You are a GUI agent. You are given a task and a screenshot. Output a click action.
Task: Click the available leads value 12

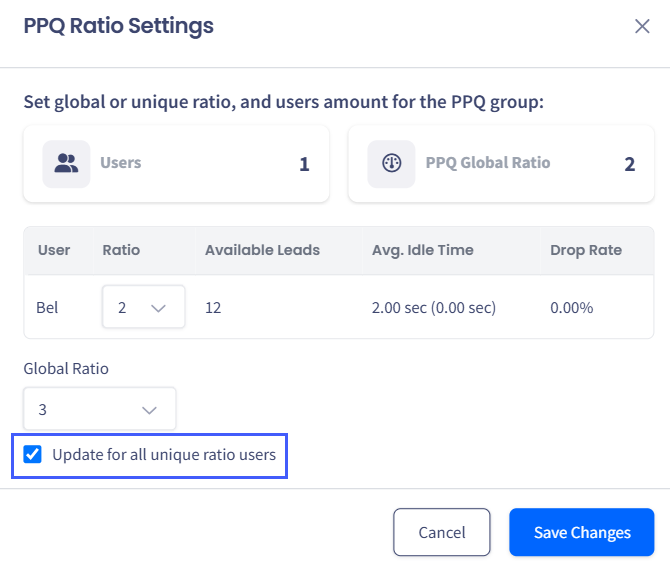[213, 308]
